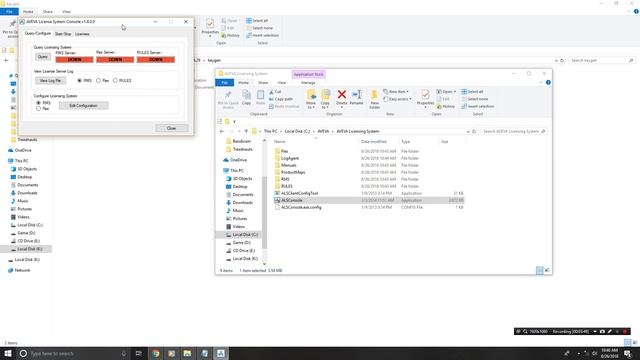Click Cut scissors icon in the ribbon
The height and width of the screenshot is (360, 640).
click(271, 92)
